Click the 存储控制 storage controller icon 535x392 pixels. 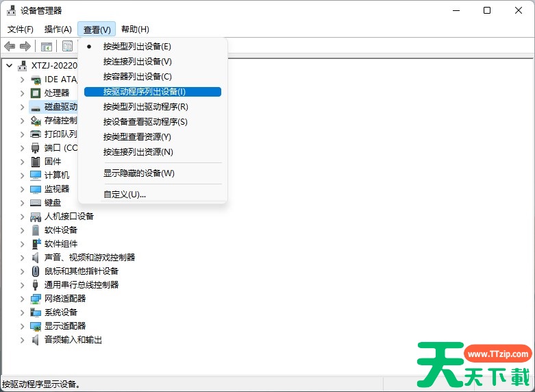click(x=36, y=121)
